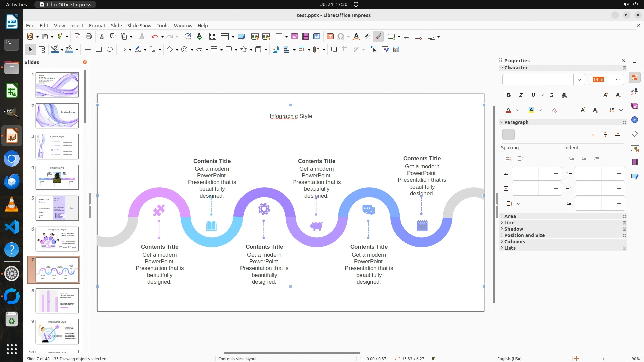This screenshot has height=362, width=644.
Task: Toggle Italic formatting in sidebar
Action: pos(521,95)
